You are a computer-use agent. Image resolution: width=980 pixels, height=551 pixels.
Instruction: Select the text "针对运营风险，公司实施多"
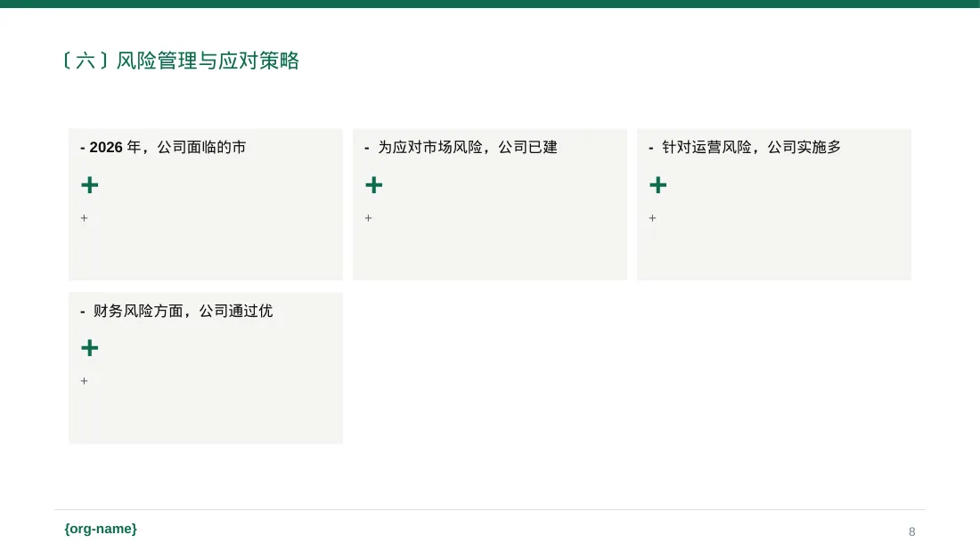(751, 148)
